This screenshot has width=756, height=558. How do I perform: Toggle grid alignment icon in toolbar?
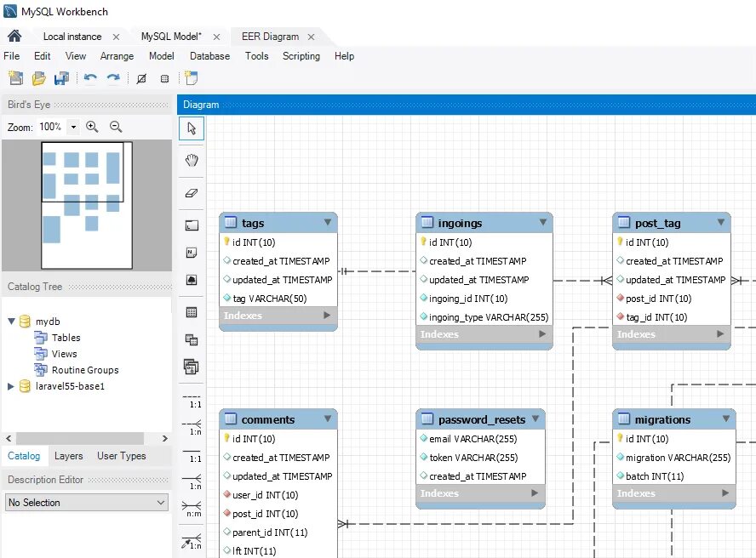[x=141, y=78]
